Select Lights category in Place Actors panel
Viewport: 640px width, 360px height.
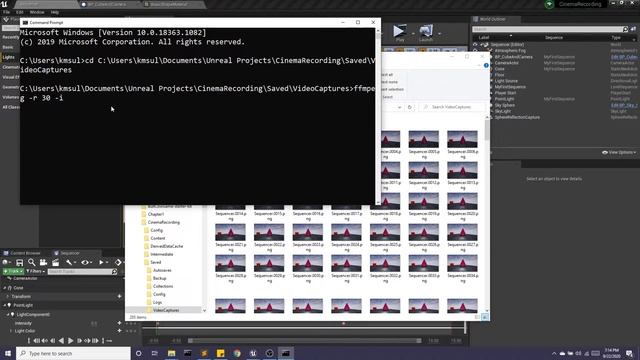click(x=9, y=57)
